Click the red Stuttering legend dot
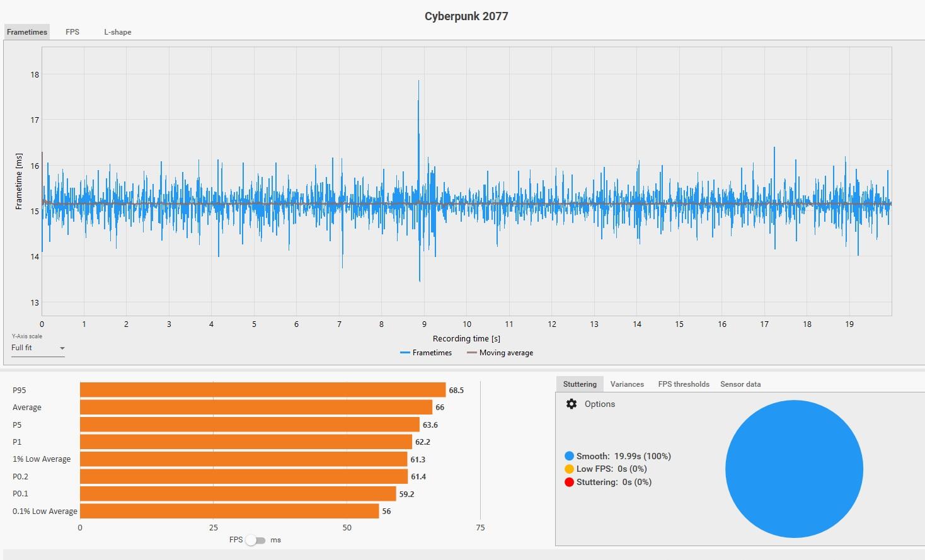 [570, 482]
